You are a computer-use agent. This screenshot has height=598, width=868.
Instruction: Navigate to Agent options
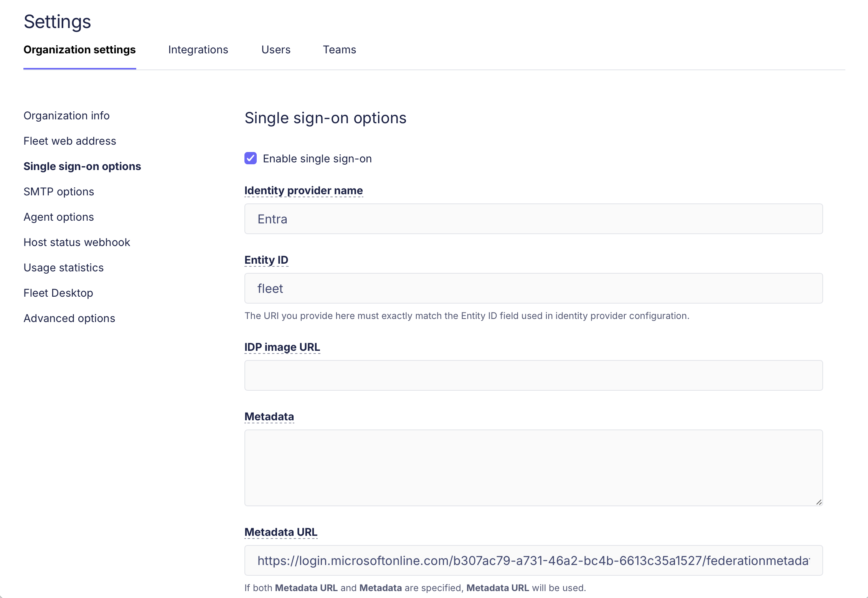(59, 217)
